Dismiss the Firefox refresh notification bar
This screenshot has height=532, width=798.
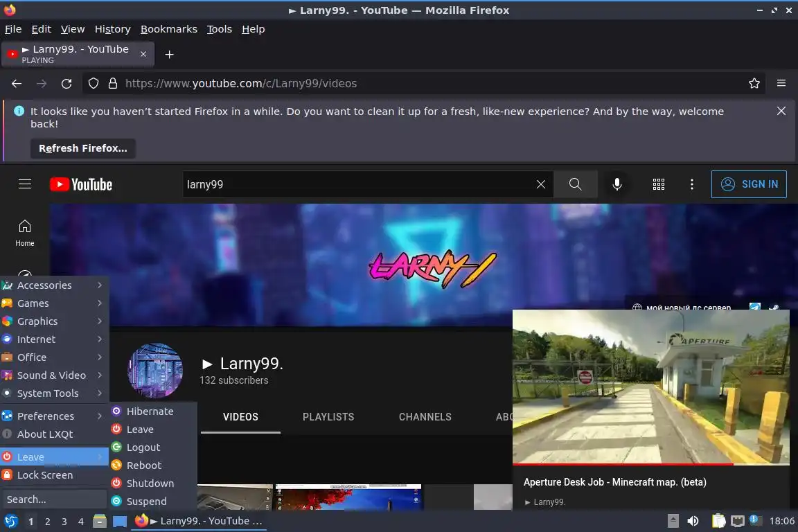click(x=781, y=111)
